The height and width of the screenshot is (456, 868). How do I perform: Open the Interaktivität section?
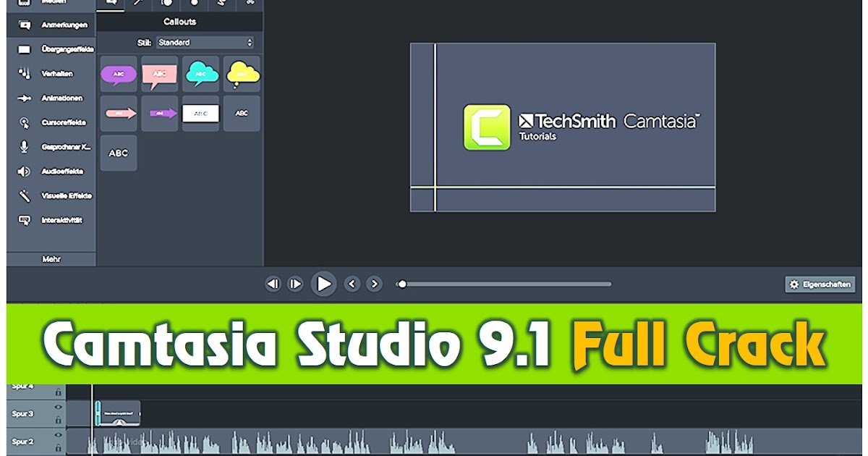click(x=51, y=220)
